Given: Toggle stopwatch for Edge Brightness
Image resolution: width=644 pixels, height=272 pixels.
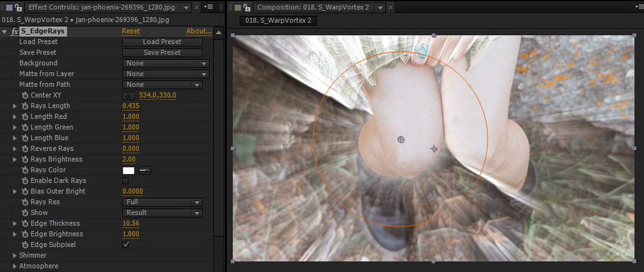Looking at the screenshot, I should [x=24, y=234].
